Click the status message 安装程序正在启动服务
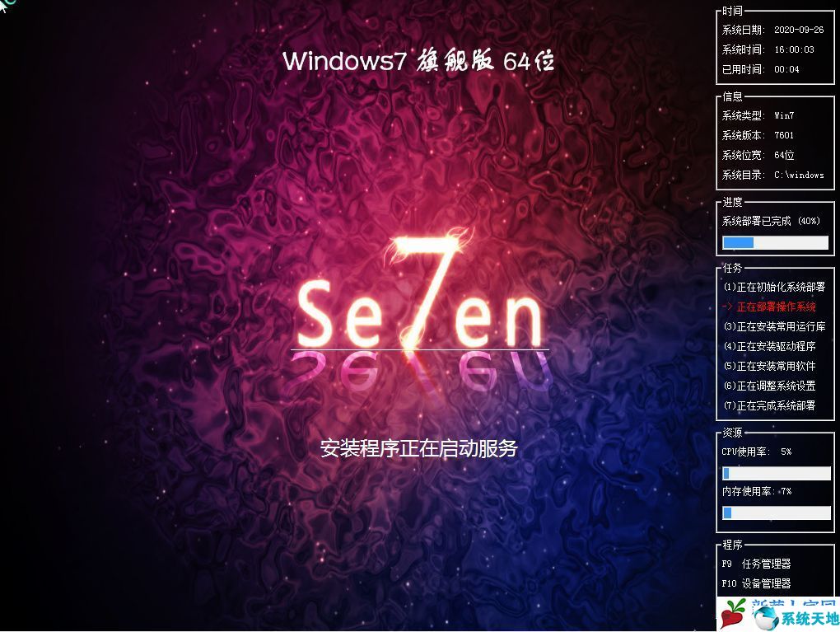 [x=419, y=449]
